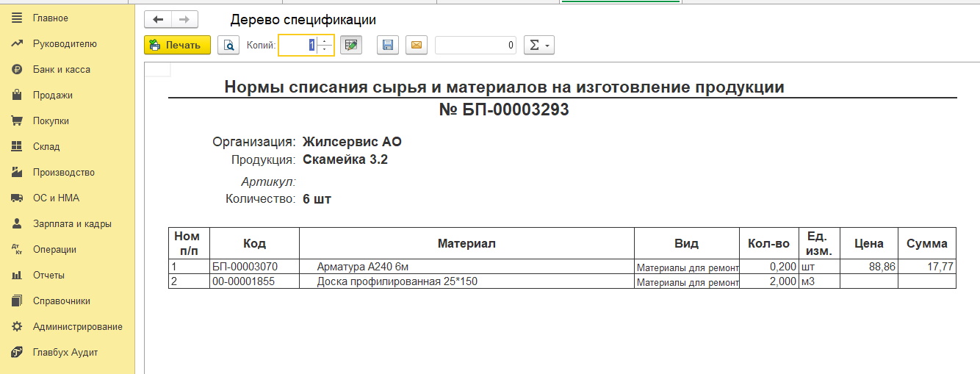Open Главбух Аудит section
Image resolution: width=980 pixels, height=374 pixels.
67,352
